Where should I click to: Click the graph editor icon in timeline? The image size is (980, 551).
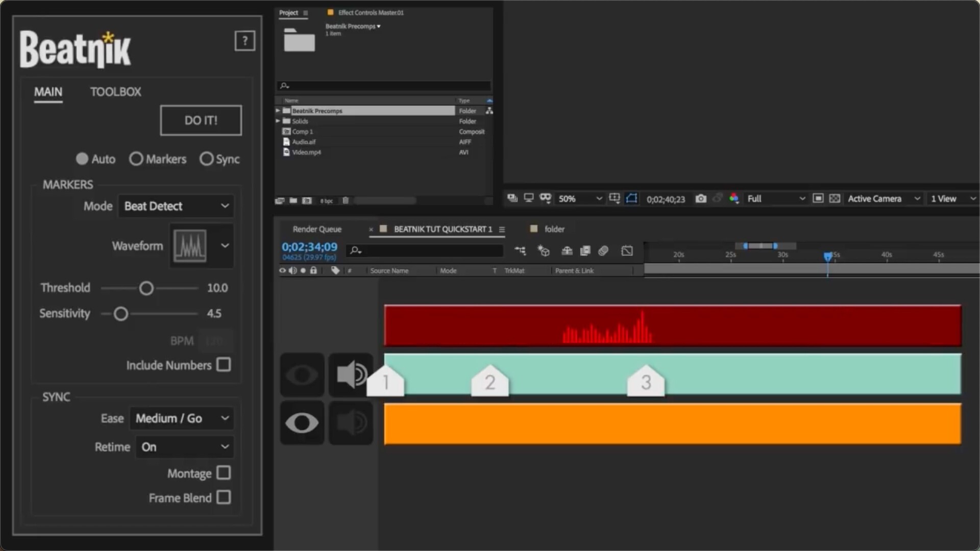[x=627, y=251]
